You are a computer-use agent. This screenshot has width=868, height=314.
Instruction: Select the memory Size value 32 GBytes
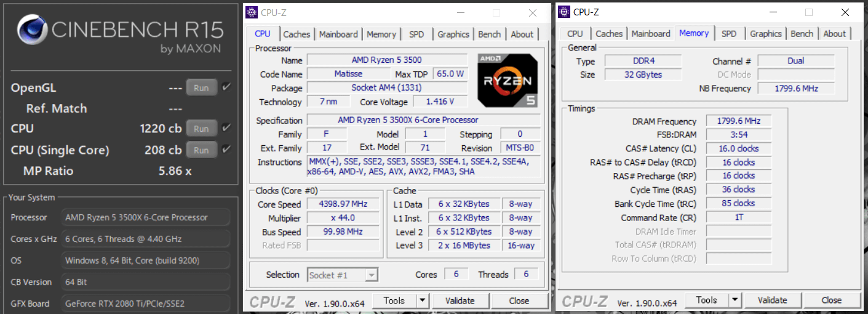point(643,74)
